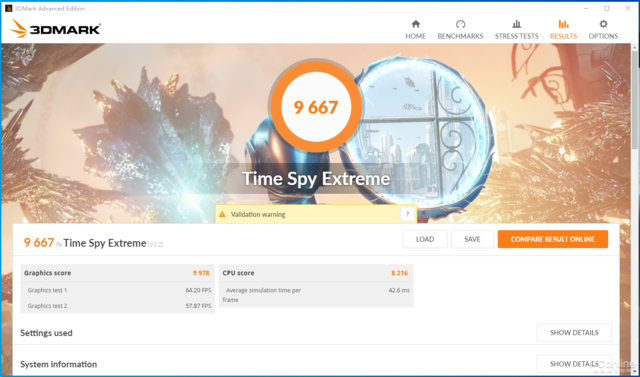Go to the STRESS TESTS tab label
This screenshot has height=377, width=640.
click(516, 36)
